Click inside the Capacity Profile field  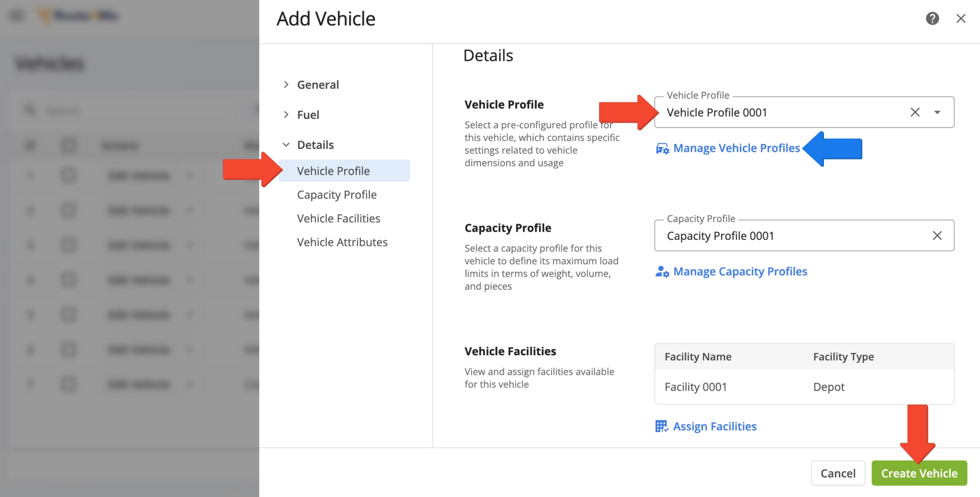785,236
